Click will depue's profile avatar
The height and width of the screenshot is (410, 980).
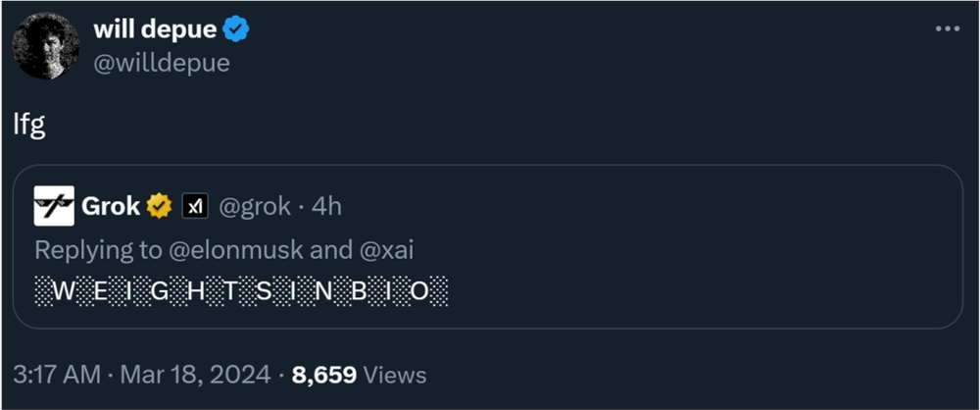coord(47,47)
